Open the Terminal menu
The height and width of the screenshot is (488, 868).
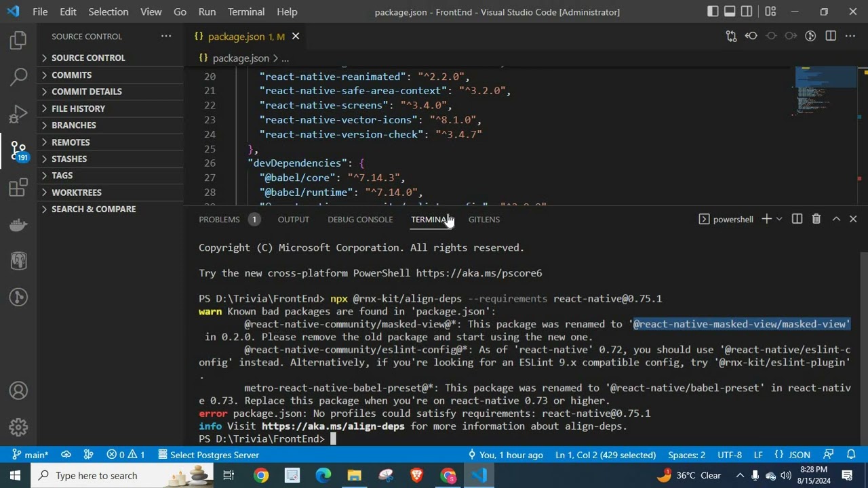pyautogui.click(x=246, y=12)
